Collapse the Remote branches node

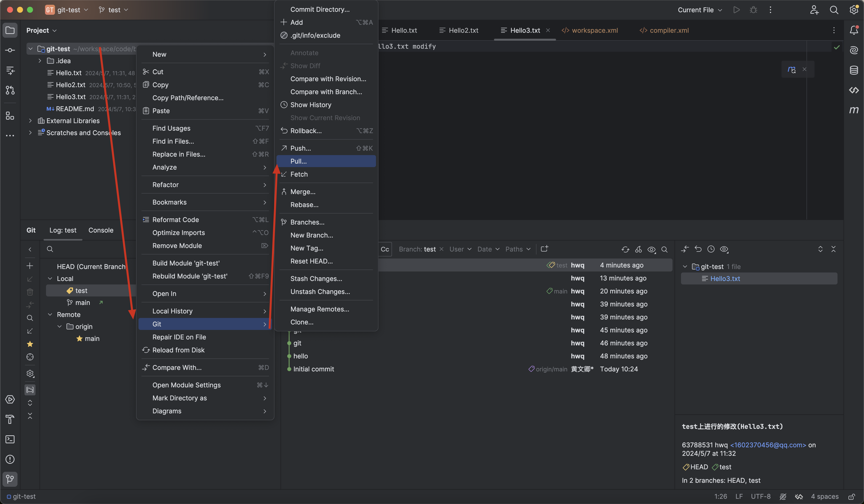[50, 314]
